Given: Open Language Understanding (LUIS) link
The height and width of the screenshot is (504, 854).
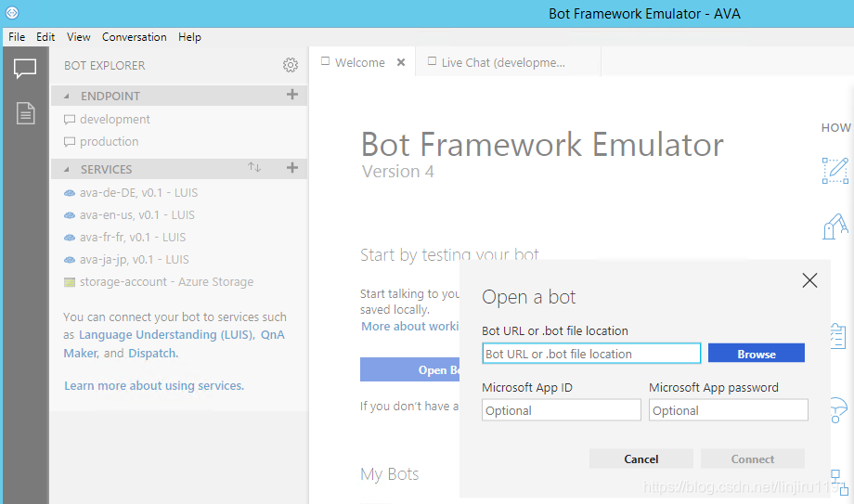Looking at the screenshot, I should pos(166,334).
